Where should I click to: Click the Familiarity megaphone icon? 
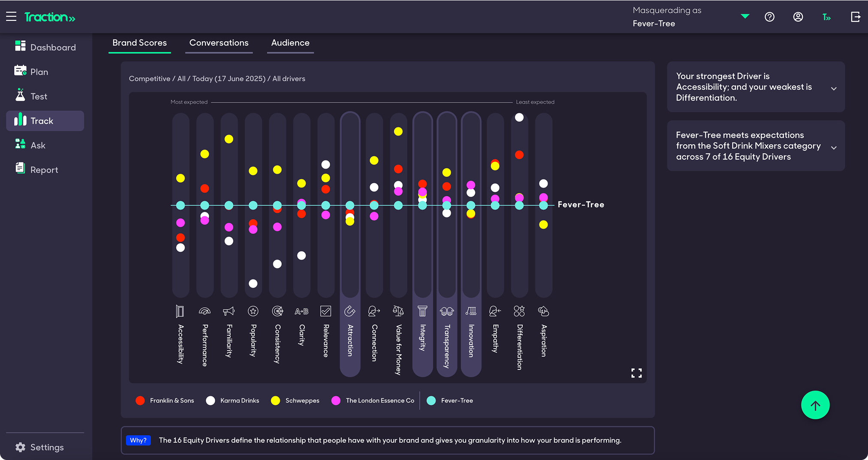[229, 311]
